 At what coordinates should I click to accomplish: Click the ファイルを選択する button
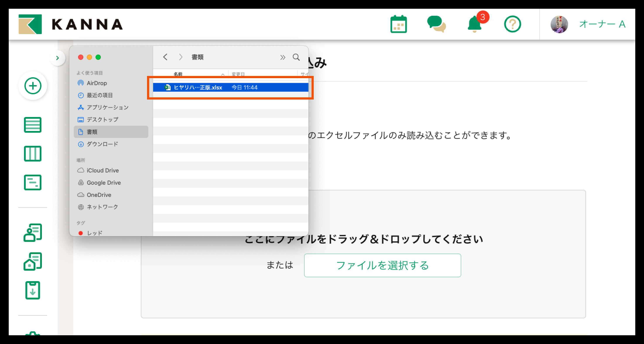pyautogui.click(x=382, y=265)
